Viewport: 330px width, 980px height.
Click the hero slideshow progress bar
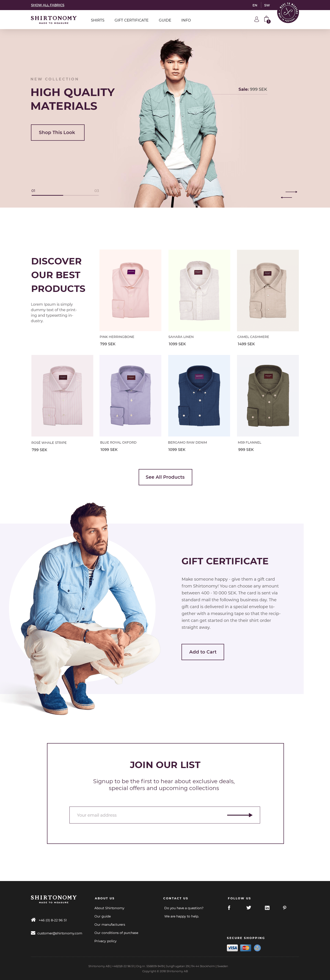(x=65, y=195)
